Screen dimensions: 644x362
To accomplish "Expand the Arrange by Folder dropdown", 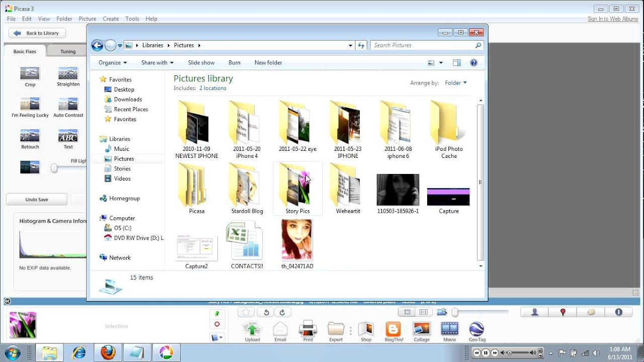I will point(454,82).
